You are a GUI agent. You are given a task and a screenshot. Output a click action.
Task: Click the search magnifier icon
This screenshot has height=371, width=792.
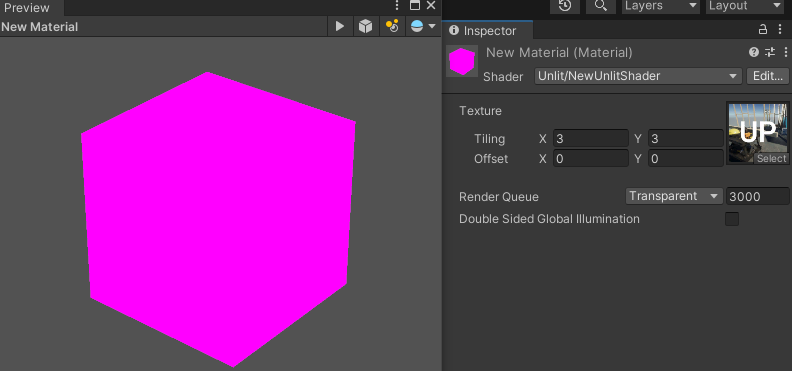point(601,6)
